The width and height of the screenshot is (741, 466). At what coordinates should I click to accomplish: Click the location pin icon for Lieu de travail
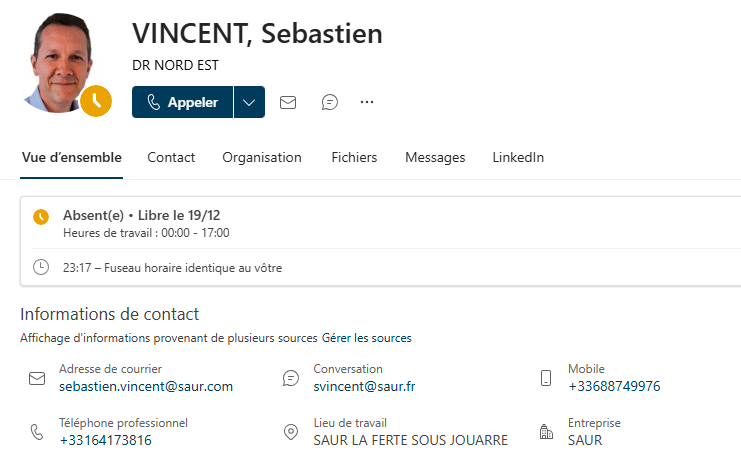click(x=291, y=432)
